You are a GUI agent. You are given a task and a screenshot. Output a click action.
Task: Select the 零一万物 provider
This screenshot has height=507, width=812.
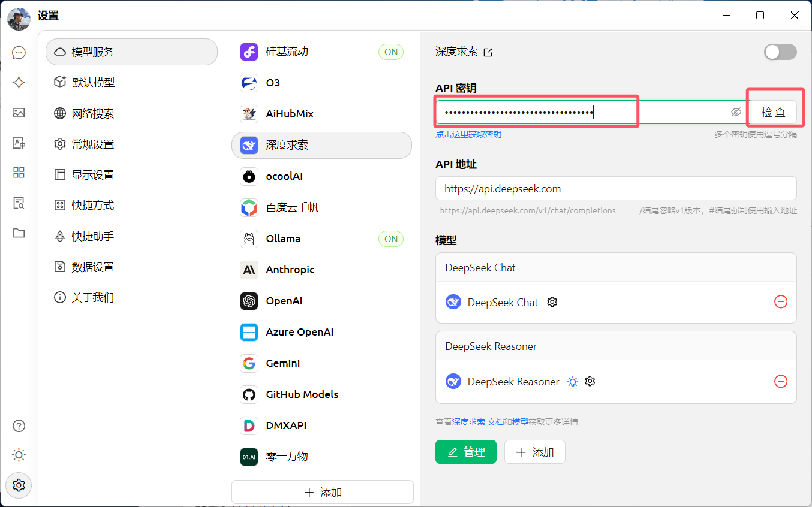point(322,457)
